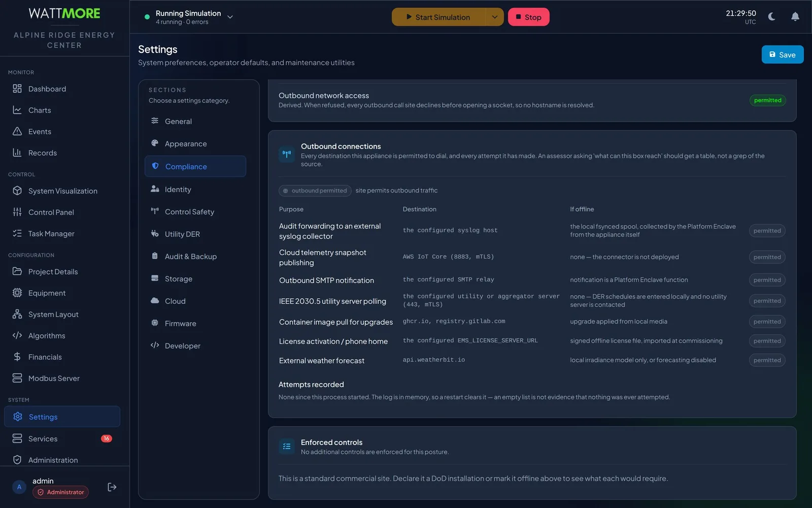Open the Developer settings section

(195, 346)
